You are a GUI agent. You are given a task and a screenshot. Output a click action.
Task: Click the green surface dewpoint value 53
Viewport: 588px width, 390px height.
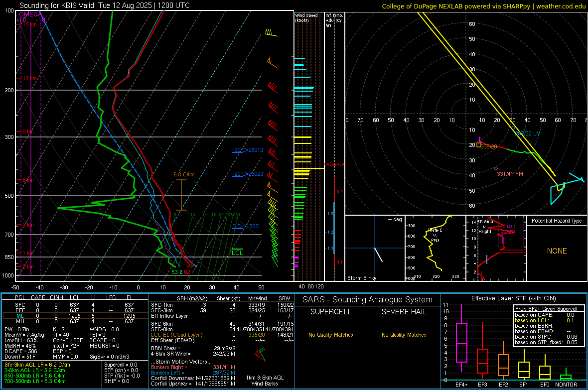[174, 272]
